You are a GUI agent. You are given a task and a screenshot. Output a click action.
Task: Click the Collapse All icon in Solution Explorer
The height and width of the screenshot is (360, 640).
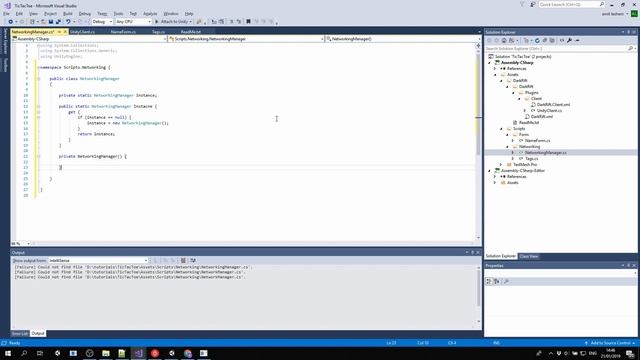pos(544,40)
